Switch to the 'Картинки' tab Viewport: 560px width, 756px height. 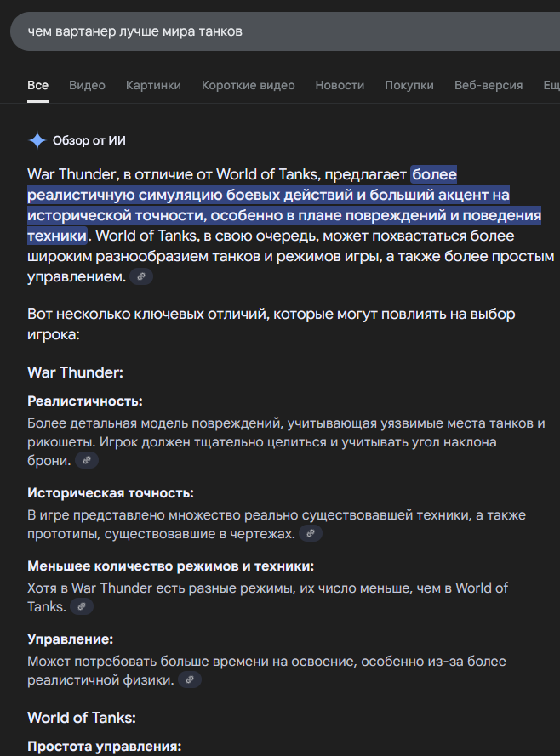click(x=153, y=85)
